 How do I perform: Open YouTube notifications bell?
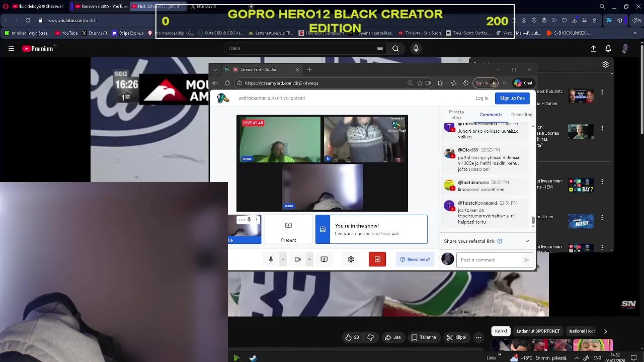click(608, 49)
